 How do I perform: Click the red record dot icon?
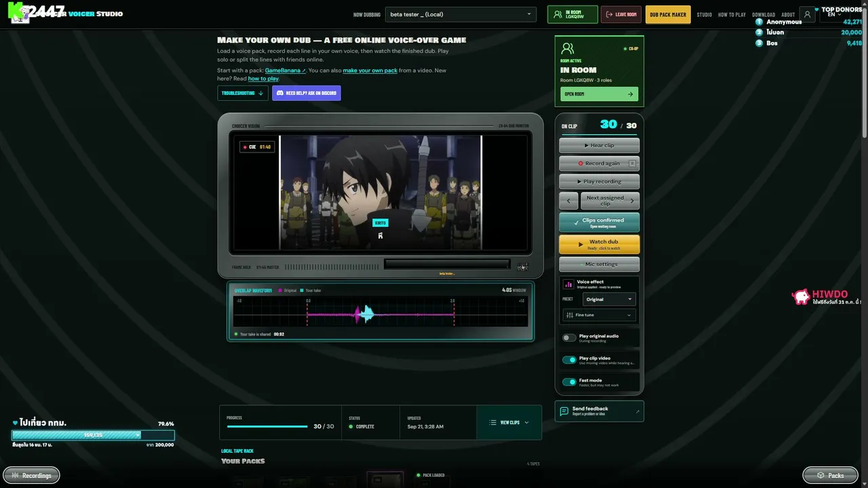pos(580,163)
